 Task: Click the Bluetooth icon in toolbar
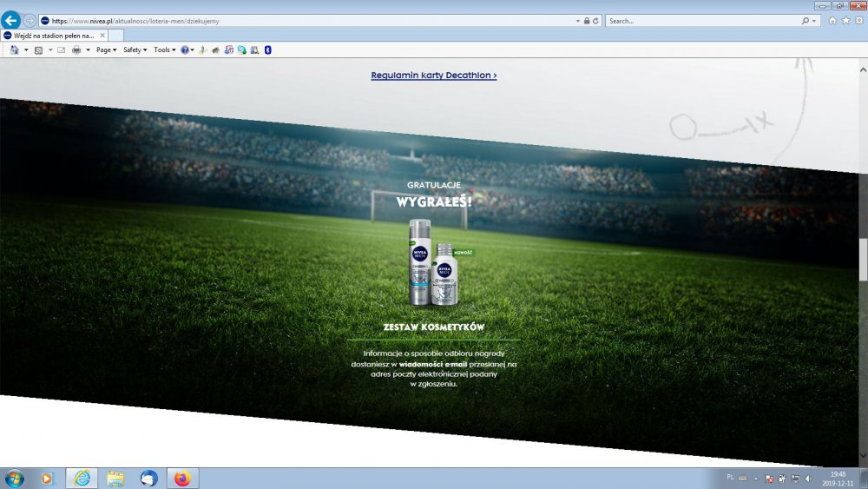(x=268, y=50)
